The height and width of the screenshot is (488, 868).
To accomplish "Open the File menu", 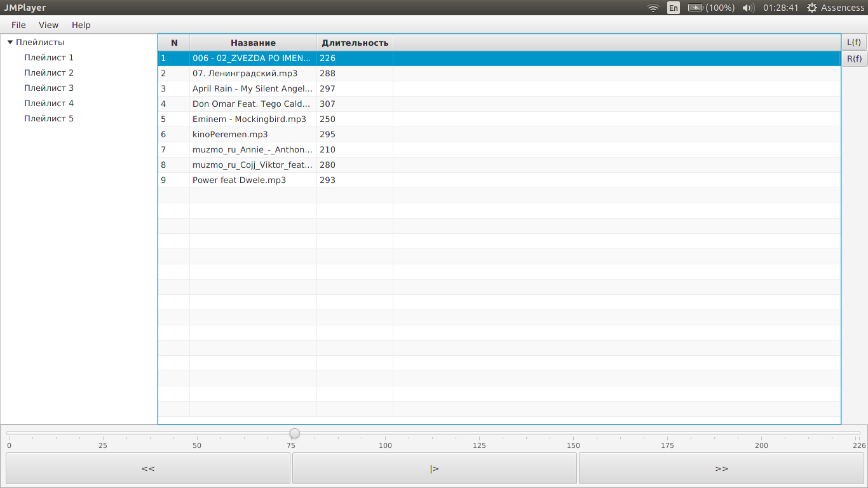I will 18,25.
